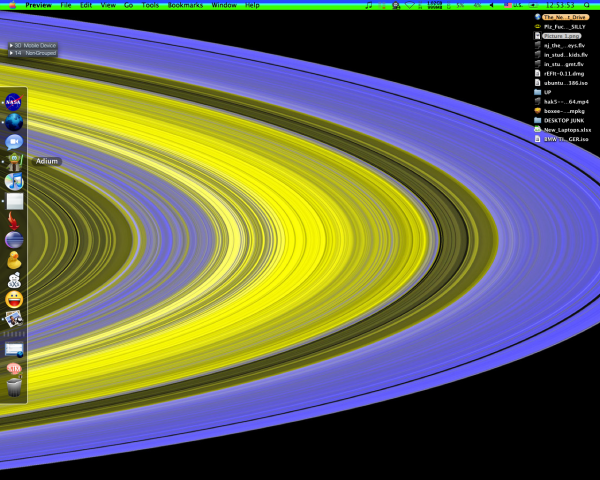
Task: Switch to Preview in the Dock
Action: (14, 319)
